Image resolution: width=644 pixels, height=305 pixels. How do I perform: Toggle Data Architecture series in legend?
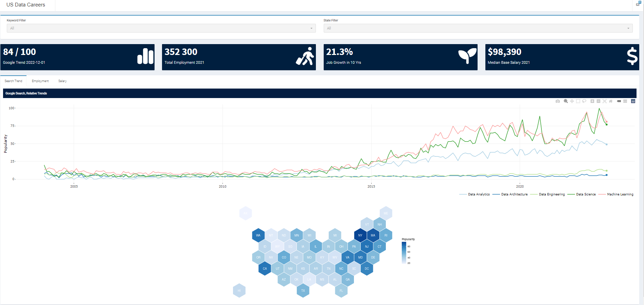click(510, 194)
